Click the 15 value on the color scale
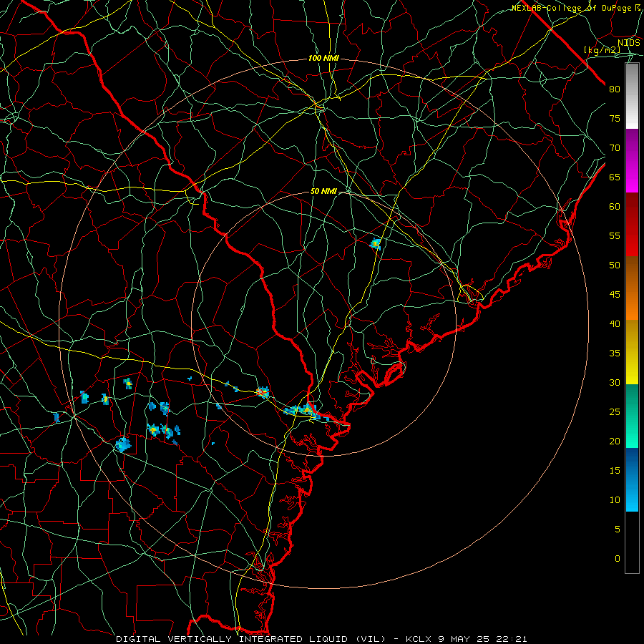644x644 pixels. tap(615, 471)
